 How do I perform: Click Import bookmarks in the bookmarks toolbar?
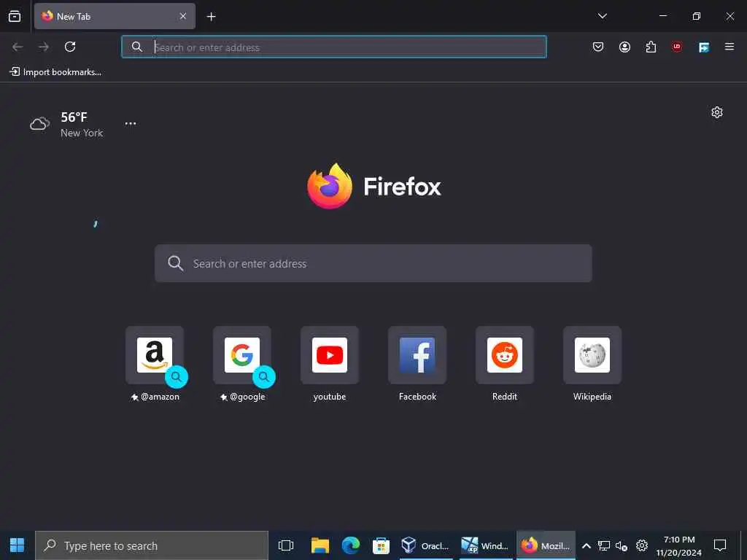[x=55, y=72]
